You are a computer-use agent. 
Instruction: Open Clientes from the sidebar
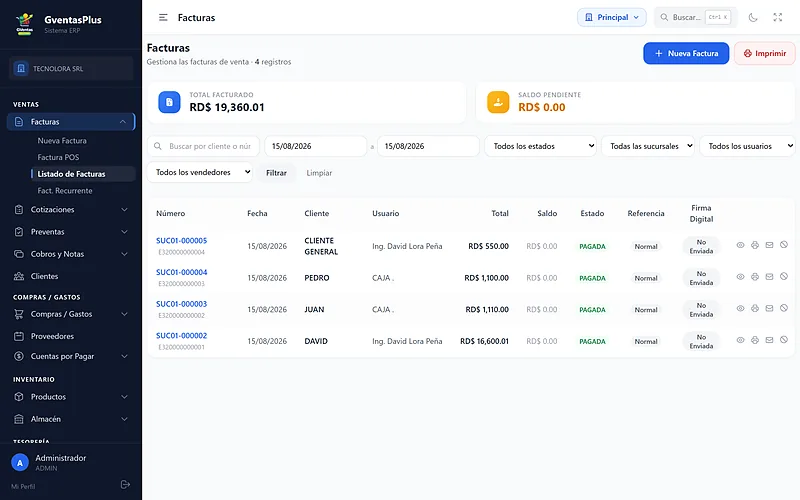point(71,276)
